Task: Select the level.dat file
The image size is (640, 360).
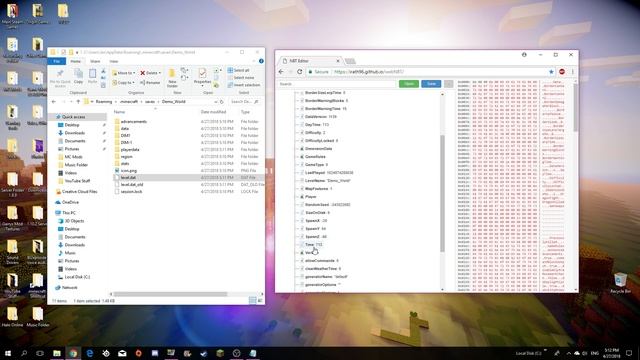Action: pyautogui.click(x=128, y=178)
